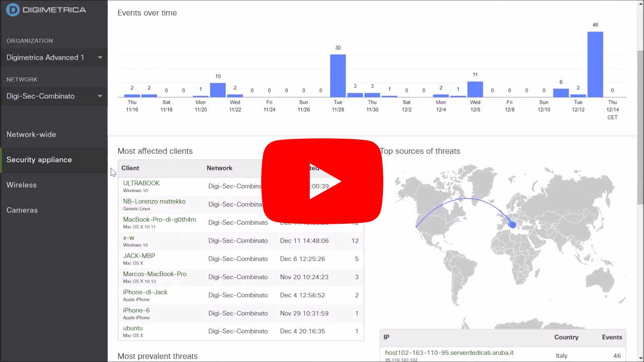Click the NB-Lorenzo mattekko client link
The width and height of the screenshot is (644, 362).
click(154, 201)
